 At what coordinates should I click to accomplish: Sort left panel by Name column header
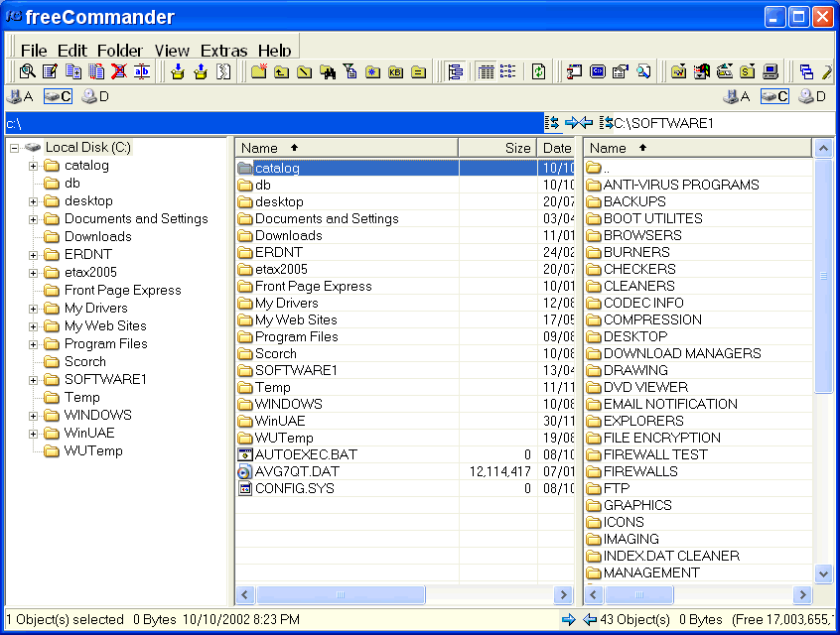point(347,148)
